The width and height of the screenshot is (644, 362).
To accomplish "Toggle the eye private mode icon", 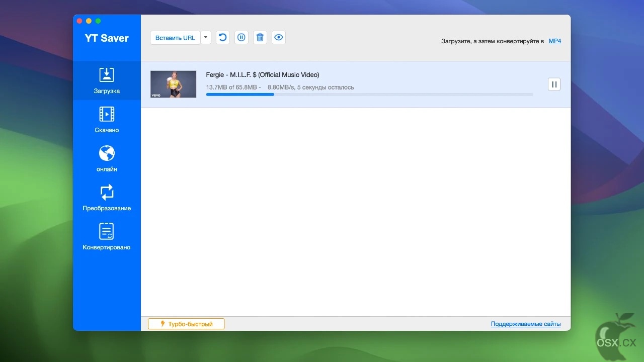I will (279, 38).
